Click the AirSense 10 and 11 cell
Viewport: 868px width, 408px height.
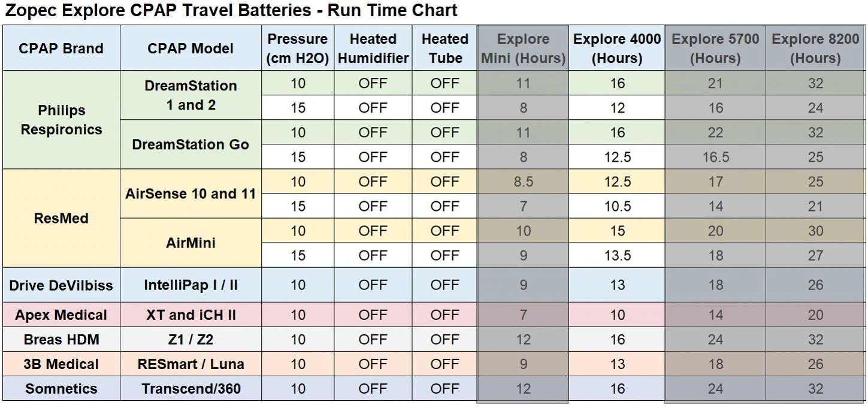190,194
